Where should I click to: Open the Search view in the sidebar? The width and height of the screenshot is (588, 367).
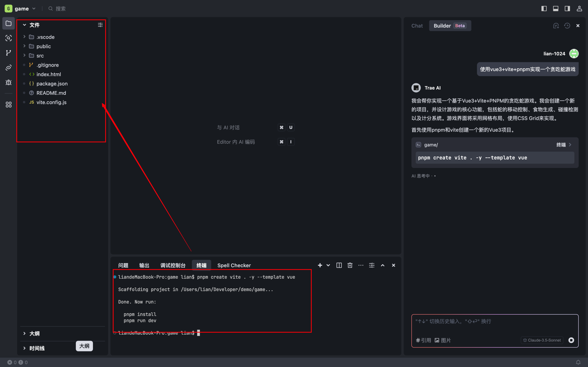pyautogui.click(x=8, y=38)
